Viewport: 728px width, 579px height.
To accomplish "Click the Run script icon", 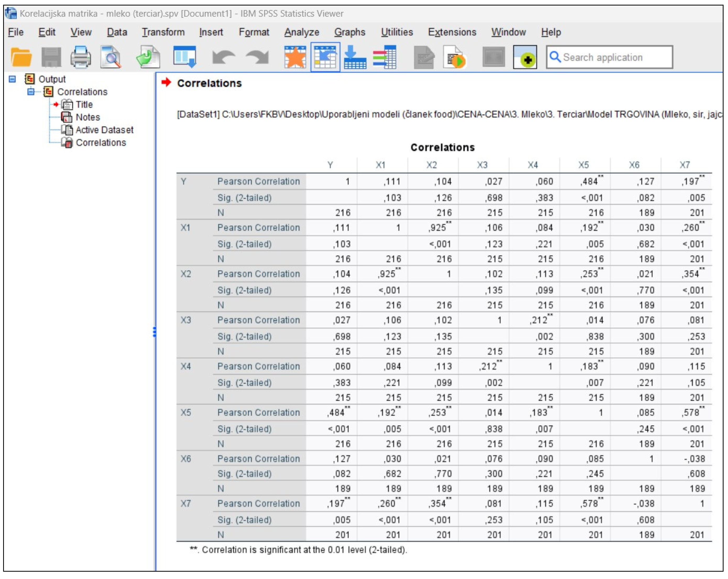I will pyautogui.click(x=455, y=57).
